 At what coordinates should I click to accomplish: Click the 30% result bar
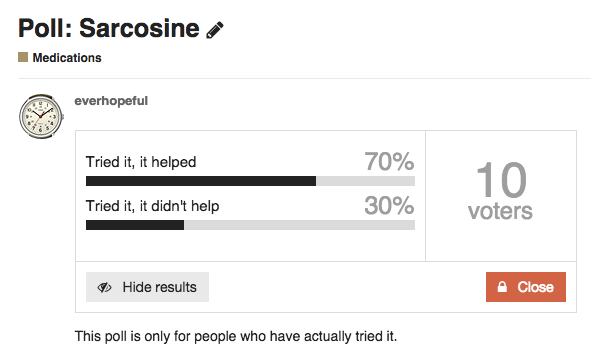[250, 225]
